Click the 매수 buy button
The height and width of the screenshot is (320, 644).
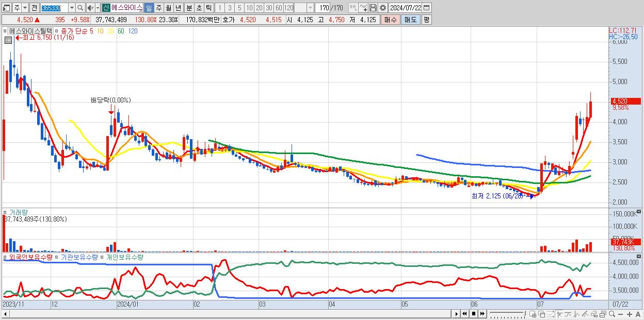(391, 20)
